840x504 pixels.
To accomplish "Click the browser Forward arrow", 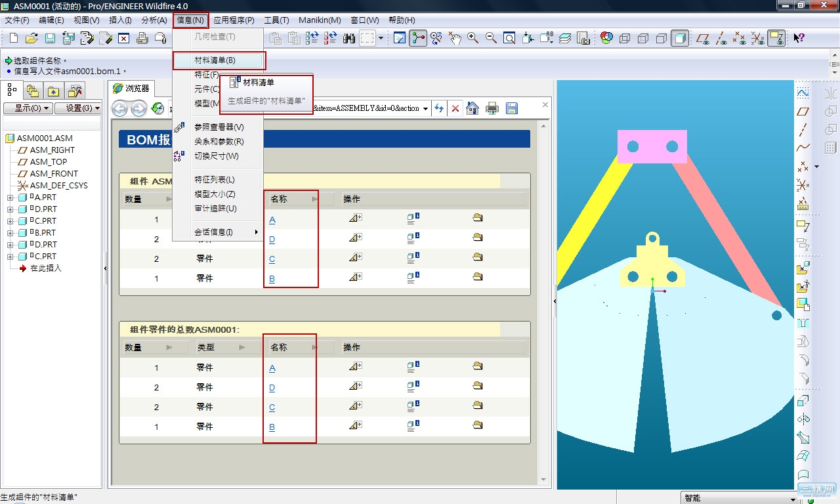I will [x=138, y=108].
